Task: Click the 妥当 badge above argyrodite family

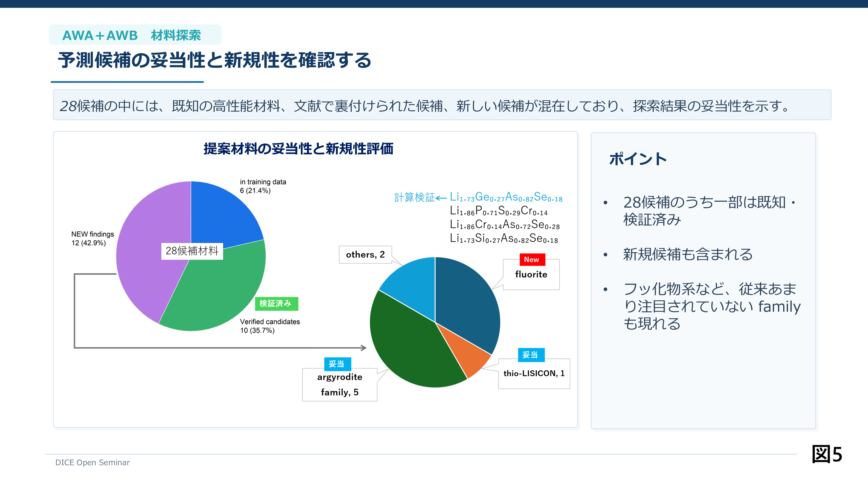Action: [x=337, y=364]
